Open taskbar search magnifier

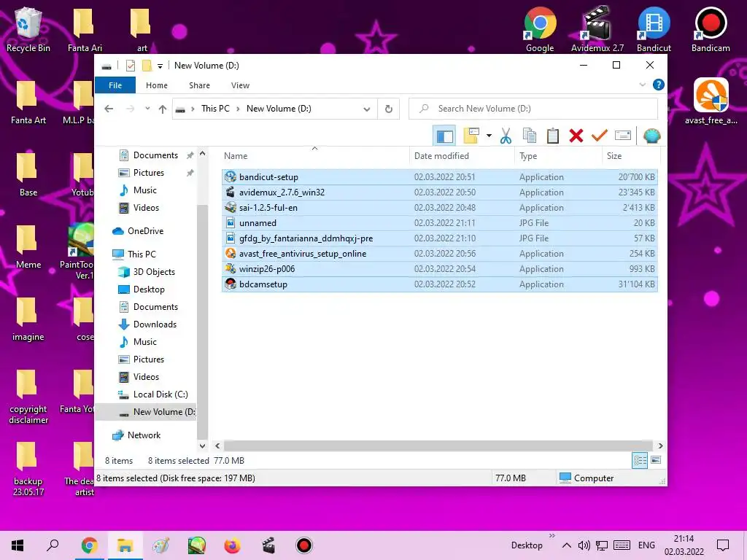click(x=53, y=545)
